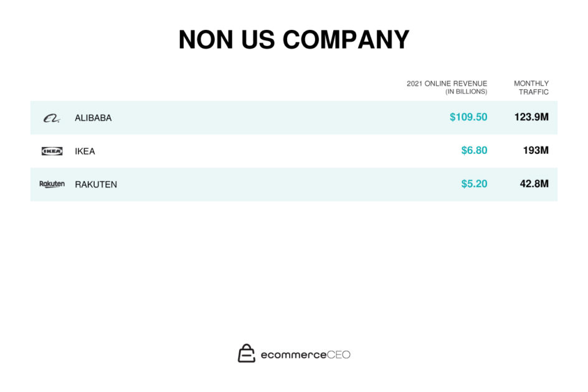
Task: Click the 2021 ONLINE REVENUE column header
Action: (x=447, y=84)
